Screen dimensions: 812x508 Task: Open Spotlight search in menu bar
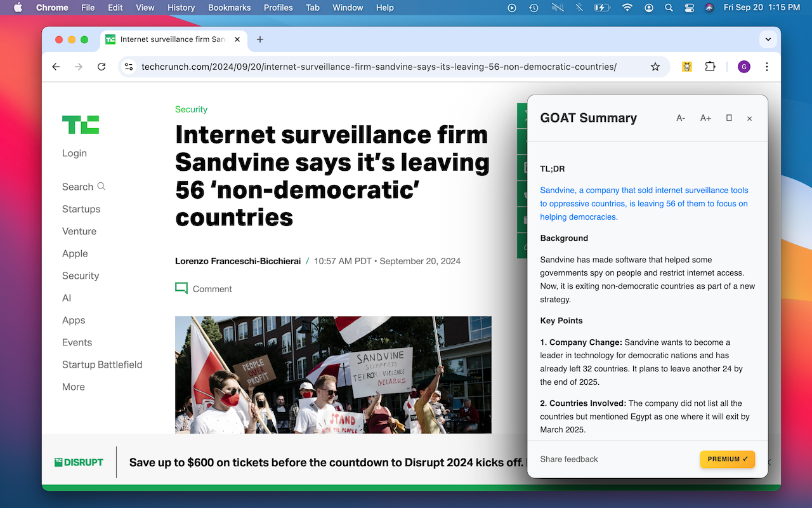669,8
